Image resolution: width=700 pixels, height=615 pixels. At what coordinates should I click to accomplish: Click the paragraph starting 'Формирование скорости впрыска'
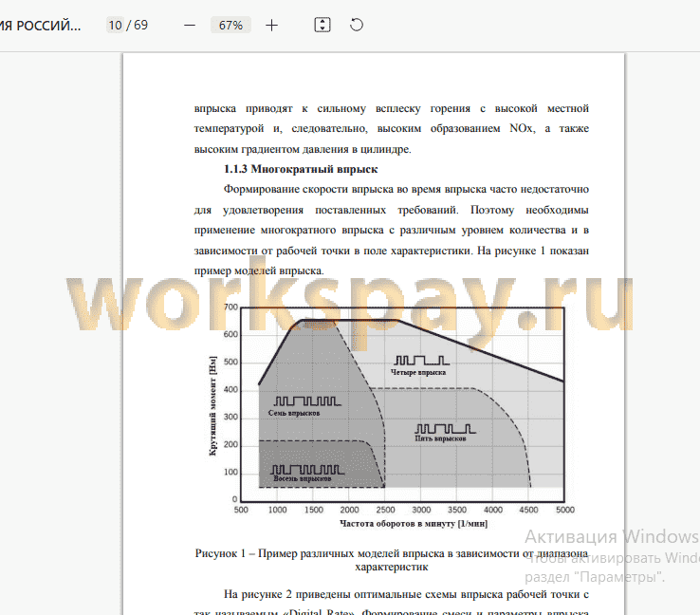392,230
